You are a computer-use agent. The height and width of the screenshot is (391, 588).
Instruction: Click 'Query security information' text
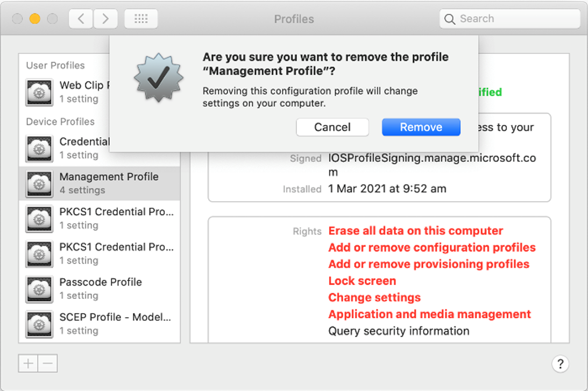coord(399,331)
